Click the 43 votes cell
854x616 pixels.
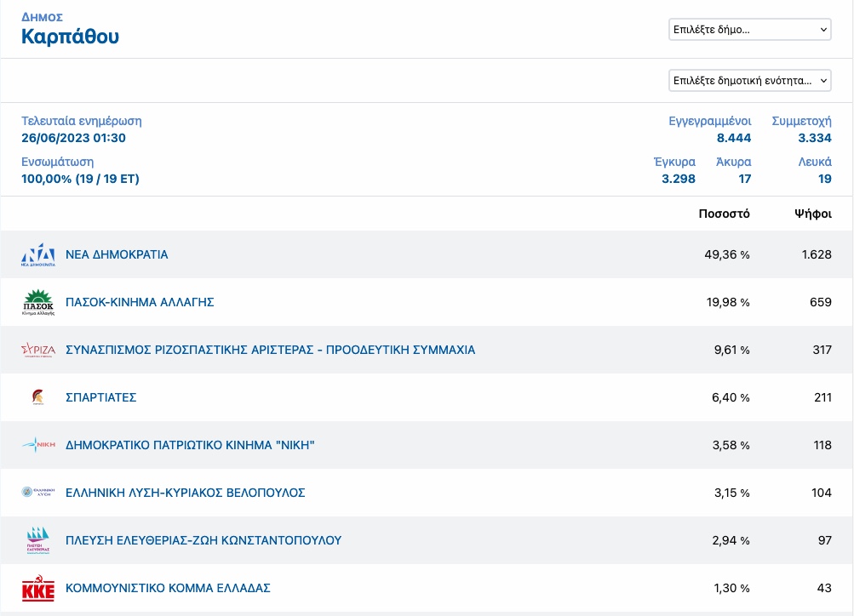824,588
